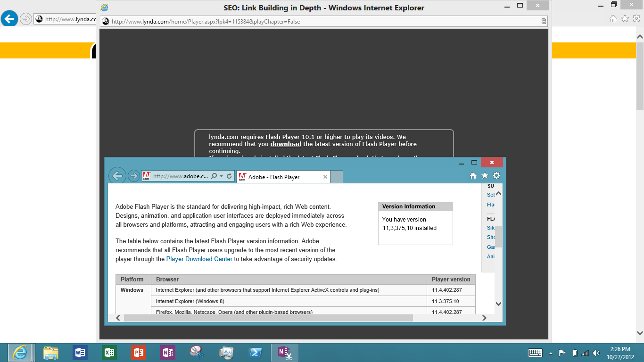Select the Adobe - Flash Player tab
The width and height of the screenshot is (644, 362).
click(283, 177)
